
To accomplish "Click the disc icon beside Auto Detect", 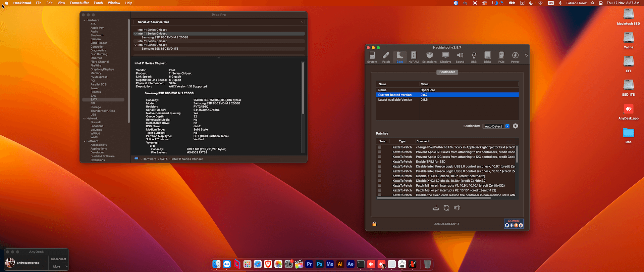I will pos(516,126).
